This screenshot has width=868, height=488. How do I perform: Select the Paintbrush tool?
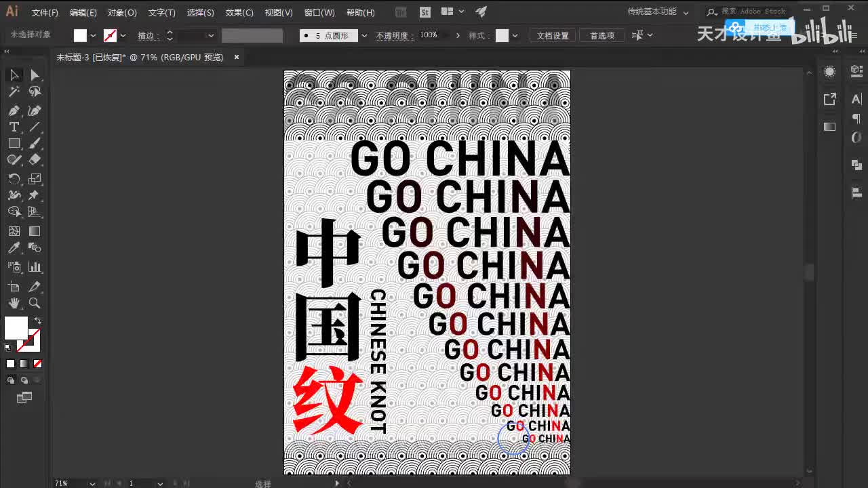tap(35, 143)
